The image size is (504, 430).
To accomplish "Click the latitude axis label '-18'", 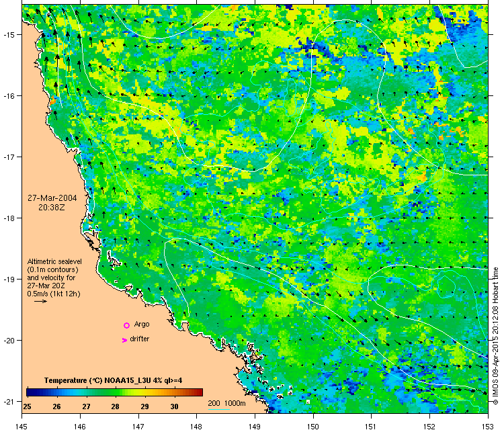I will coord(8,218).
